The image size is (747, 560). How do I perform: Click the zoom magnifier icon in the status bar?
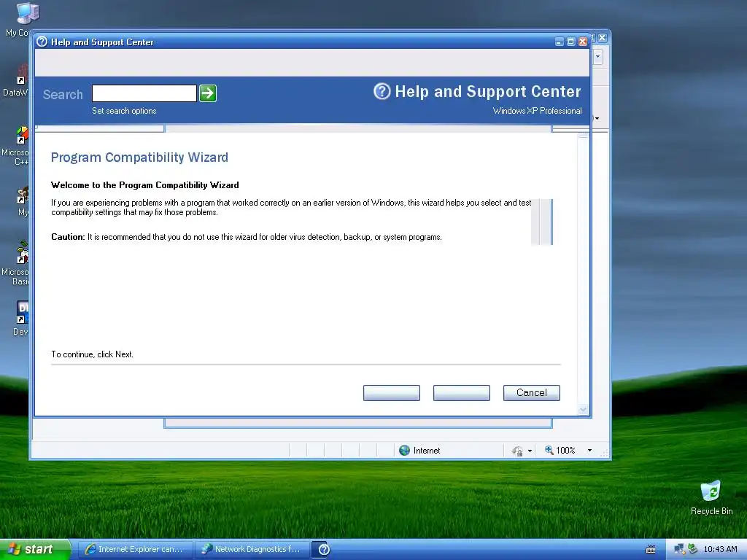[549, 450]
